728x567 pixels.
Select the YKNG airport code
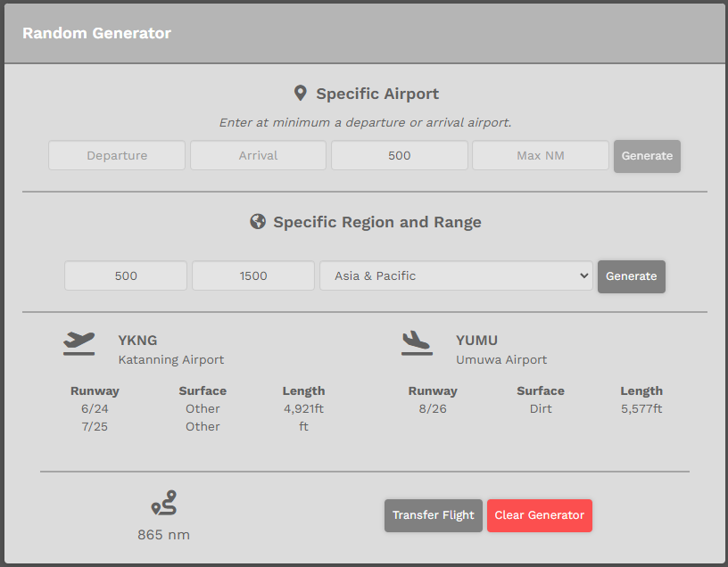point(137,340)
